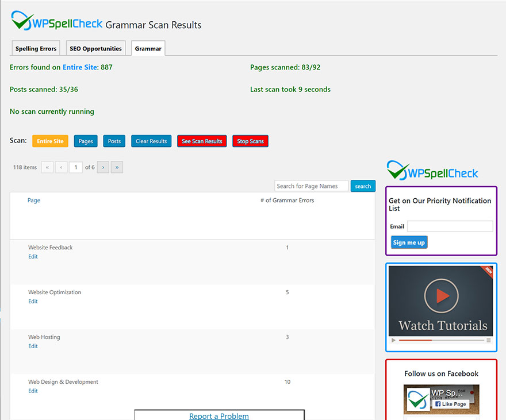Click the error count 5 for Website Optimization

point(287,292)
